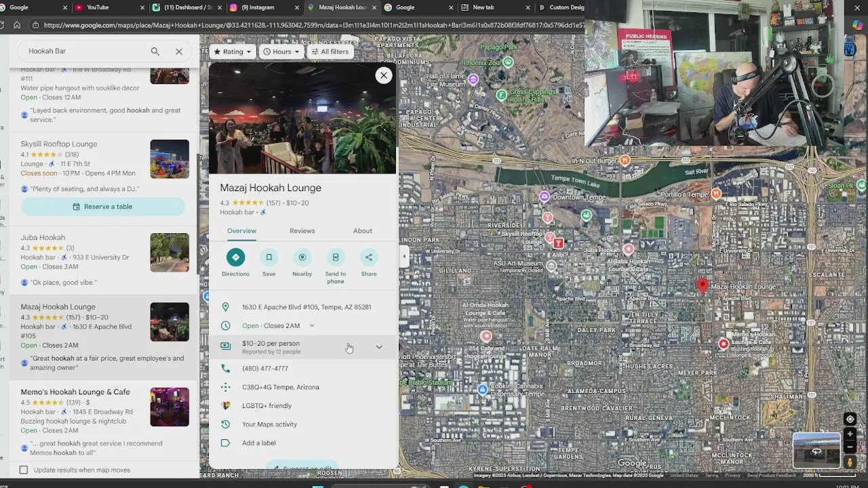This screenshot has width=868, height=488.
Task: Expand the $10–20 per person price details
Action: (379, 347)
